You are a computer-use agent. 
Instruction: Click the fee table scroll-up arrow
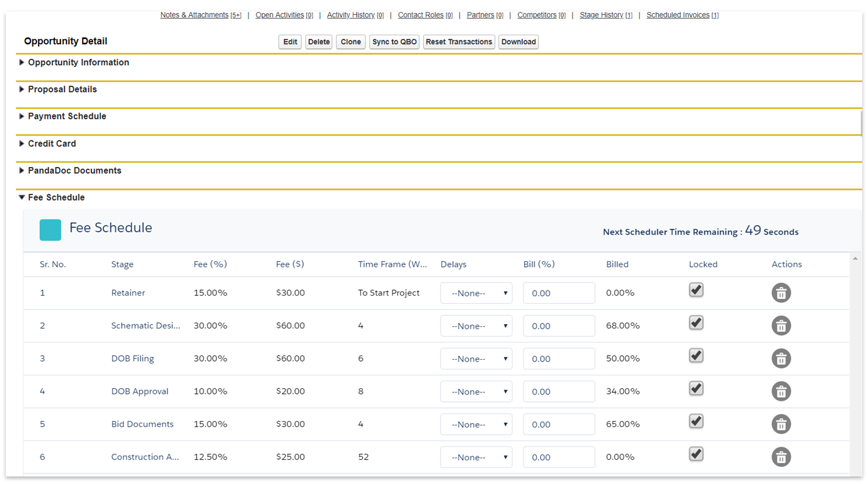[855, 259]
